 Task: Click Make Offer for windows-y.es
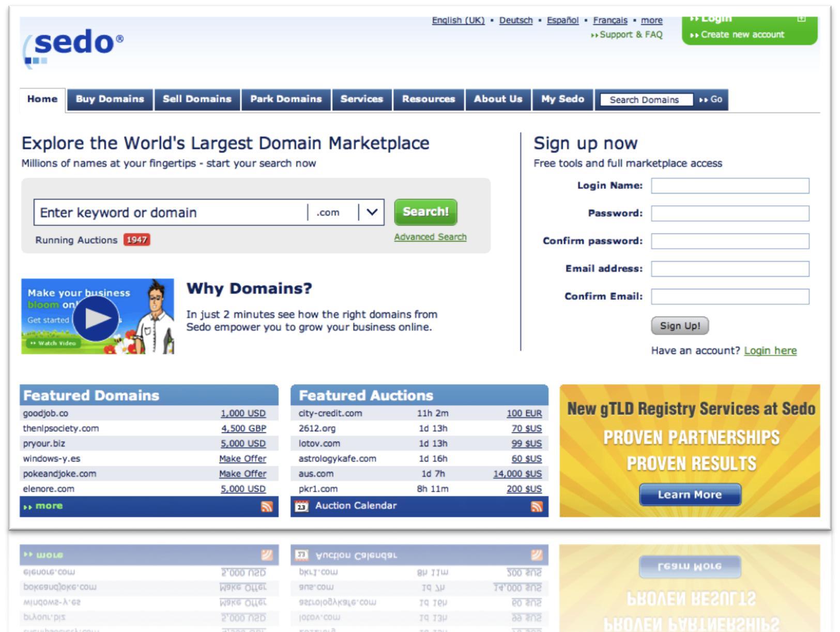pyautogui.click(x=242, y=459)
